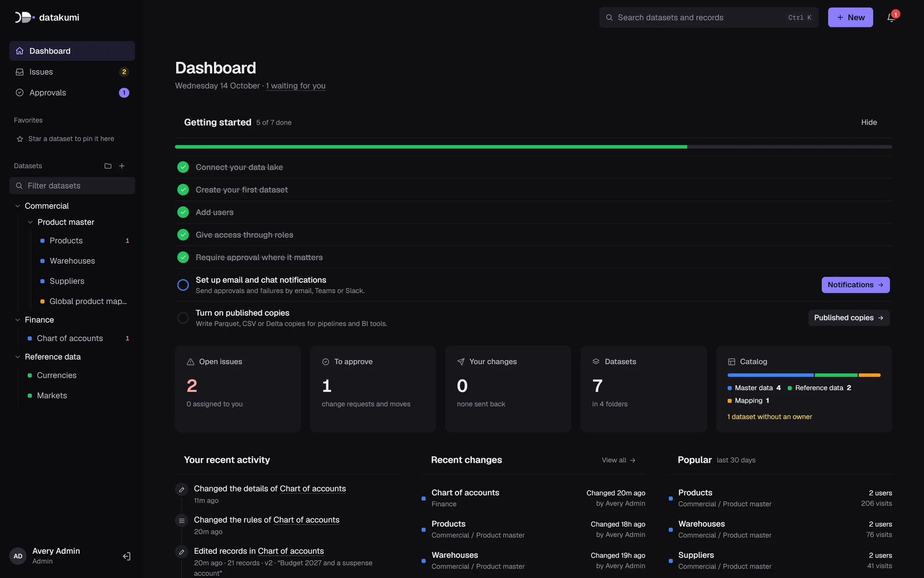The width and height of the screenshot is (924, 578).
Task: Click pencil icon beside Edited records entry
Action: click(182, 552)
